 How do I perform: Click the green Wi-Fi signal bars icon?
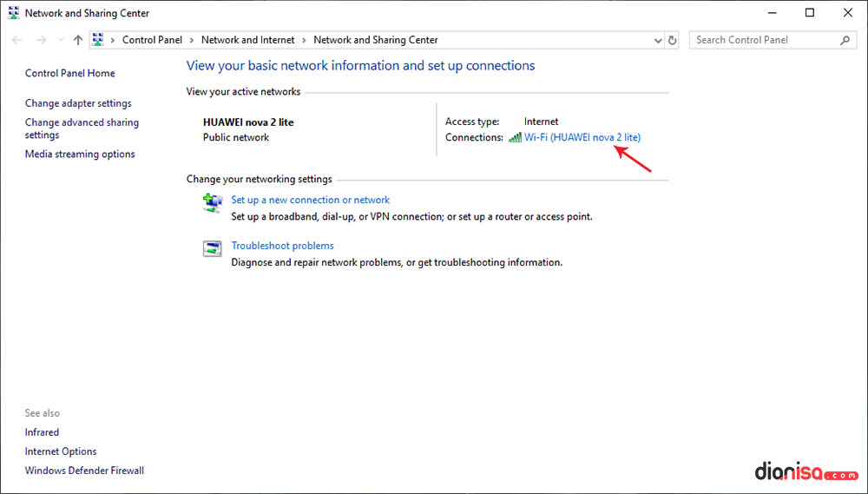515,137
